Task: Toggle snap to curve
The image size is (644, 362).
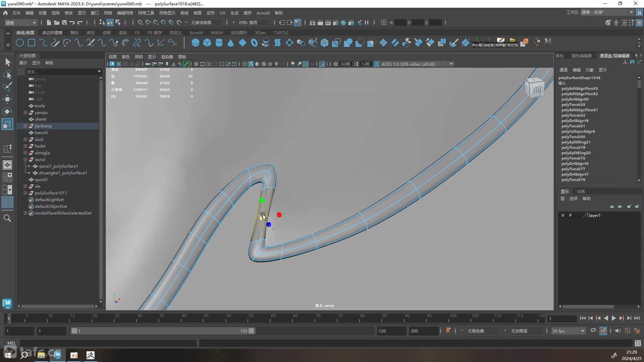Action: [x=148, y=22]
